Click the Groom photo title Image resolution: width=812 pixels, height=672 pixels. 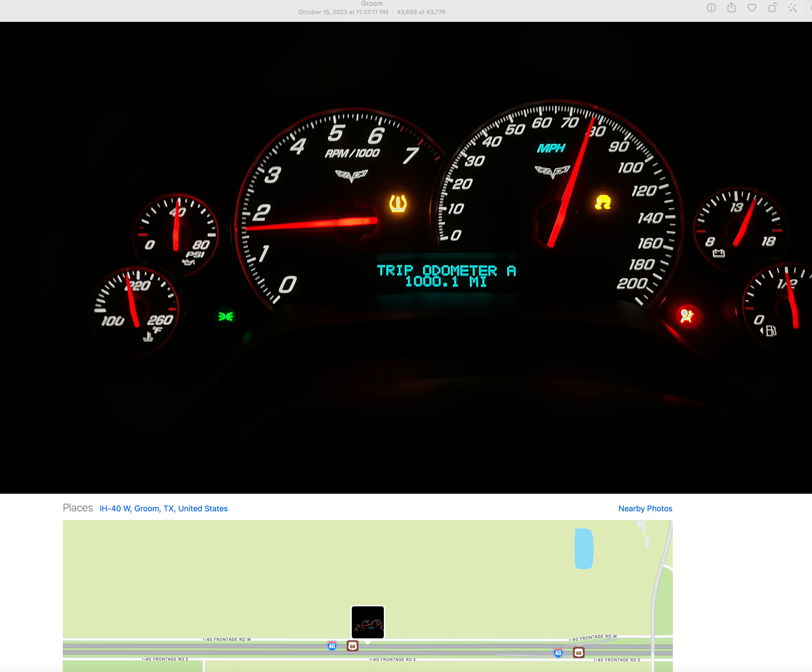tap(372, 3)
